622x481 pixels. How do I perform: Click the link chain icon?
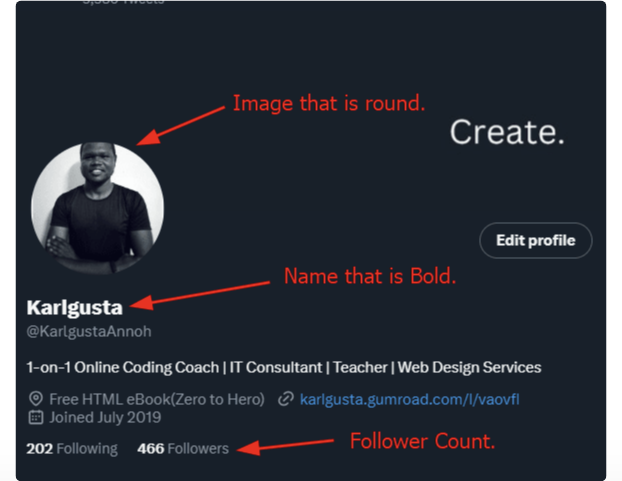point(286,399)
